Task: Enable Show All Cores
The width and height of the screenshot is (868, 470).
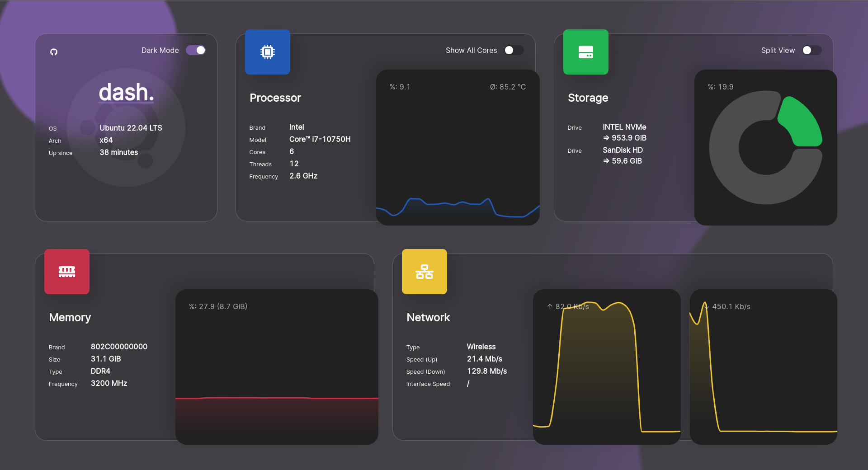Action: (514, 50)
